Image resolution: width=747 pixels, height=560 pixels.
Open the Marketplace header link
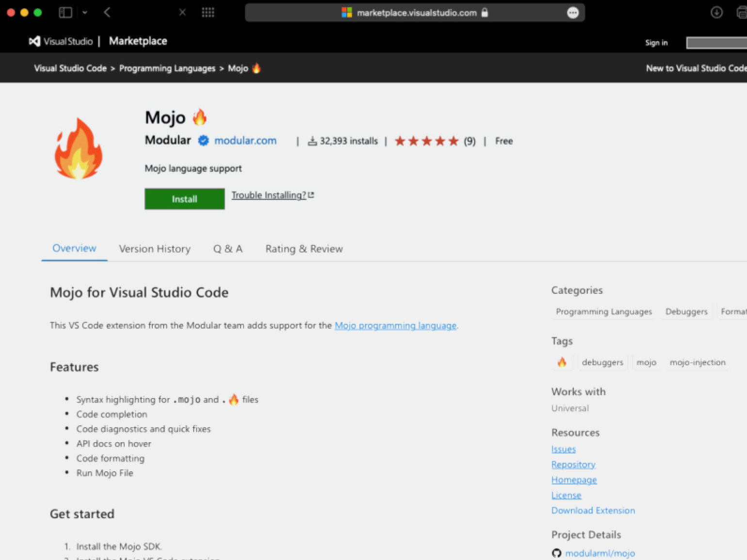[138, 41]
